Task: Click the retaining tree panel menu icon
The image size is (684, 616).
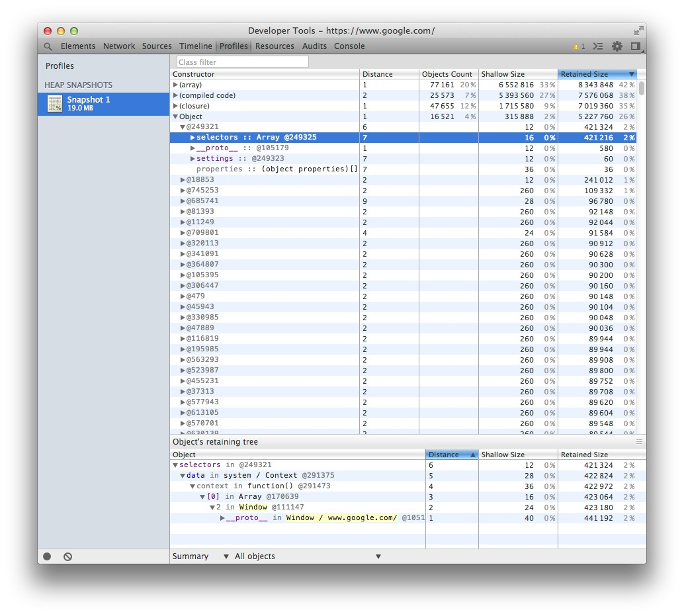Action: click(x=638, y=441)
